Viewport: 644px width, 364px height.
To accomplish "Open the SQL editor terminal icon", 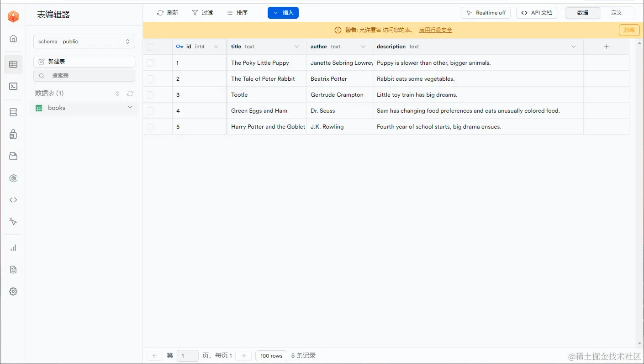I will click(13, 86).
